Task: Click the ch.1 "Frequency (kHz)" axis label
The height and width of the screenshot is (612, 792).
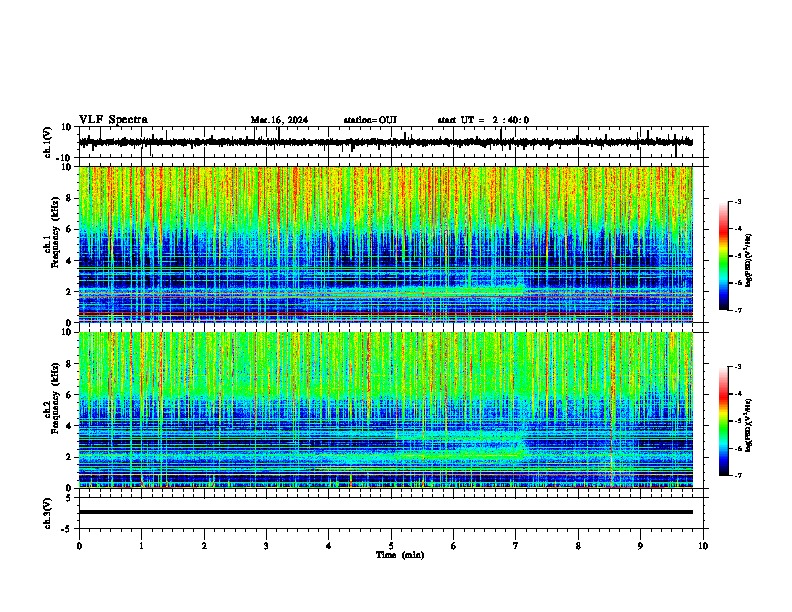Action: [55, 233]
